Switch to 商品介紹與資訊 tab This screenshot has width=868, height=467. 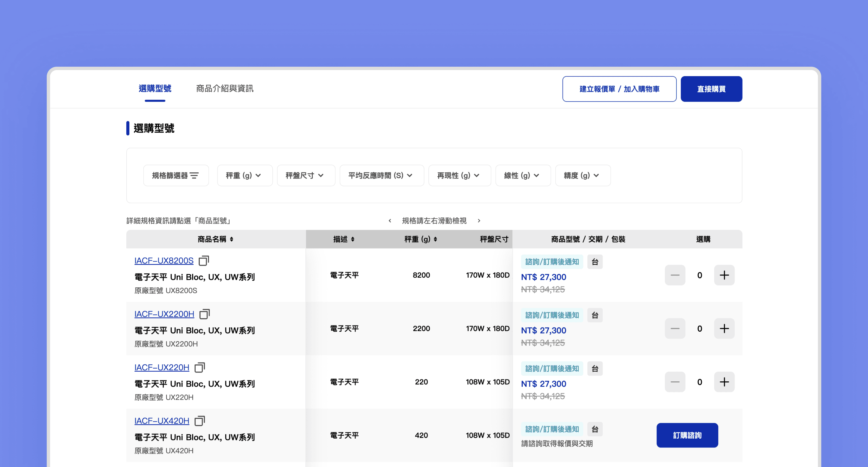tap(225, 89)
